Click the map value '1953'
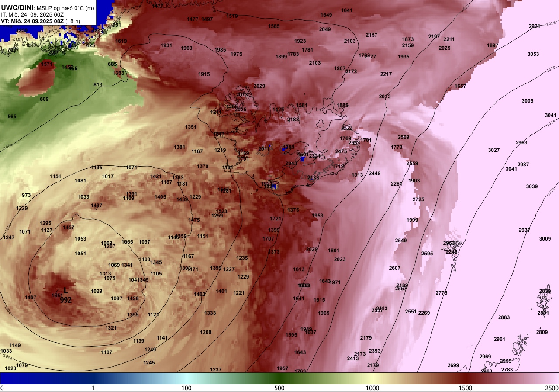Image resolution: width=559 pixels, height=392 pixels. click(x=317, y=216)
